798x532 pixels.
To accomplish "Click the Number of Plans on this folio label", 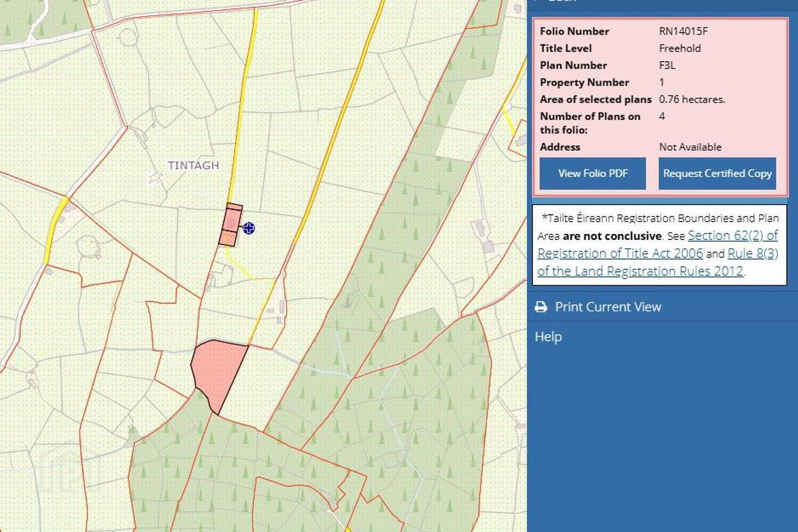I will [590, 123].
